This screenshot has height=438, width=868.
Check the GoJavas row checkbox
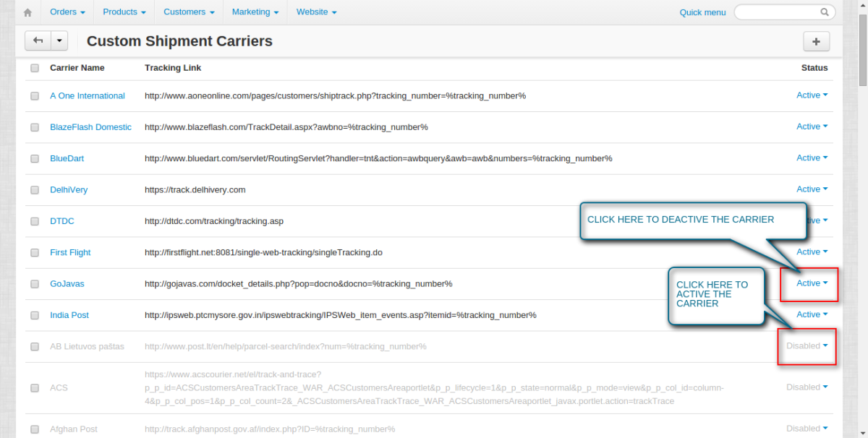click(x=35, y=284)
